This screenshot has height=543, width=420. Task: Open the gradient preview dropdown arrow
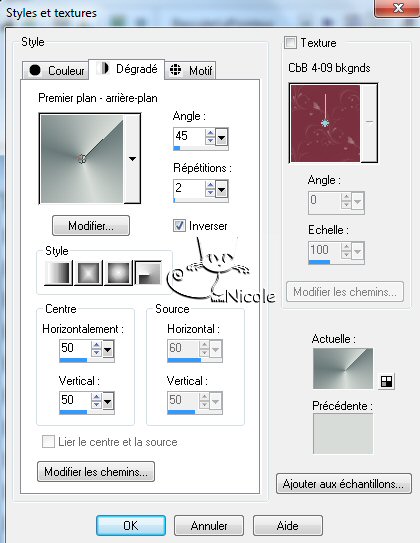(132, 159)
